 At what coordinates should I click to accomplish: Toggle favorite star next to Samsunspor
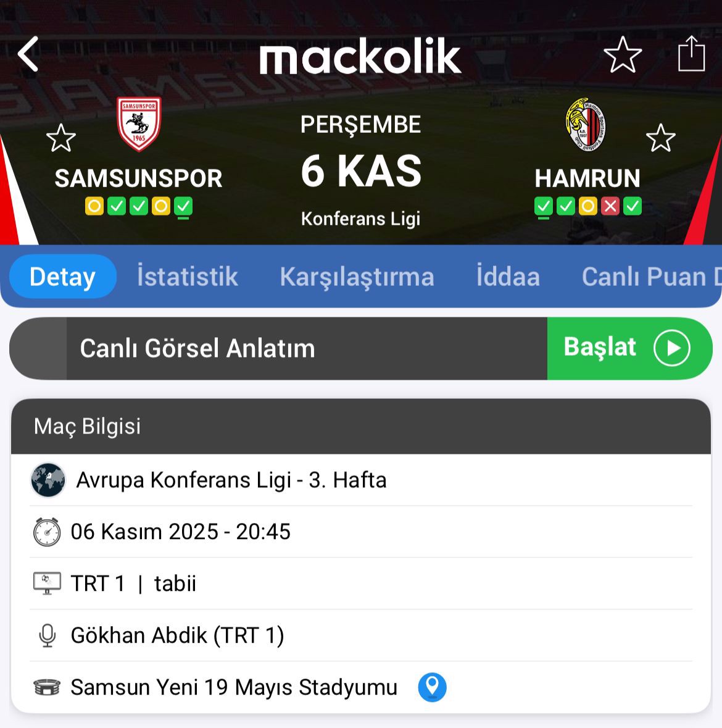coord(61,138)
